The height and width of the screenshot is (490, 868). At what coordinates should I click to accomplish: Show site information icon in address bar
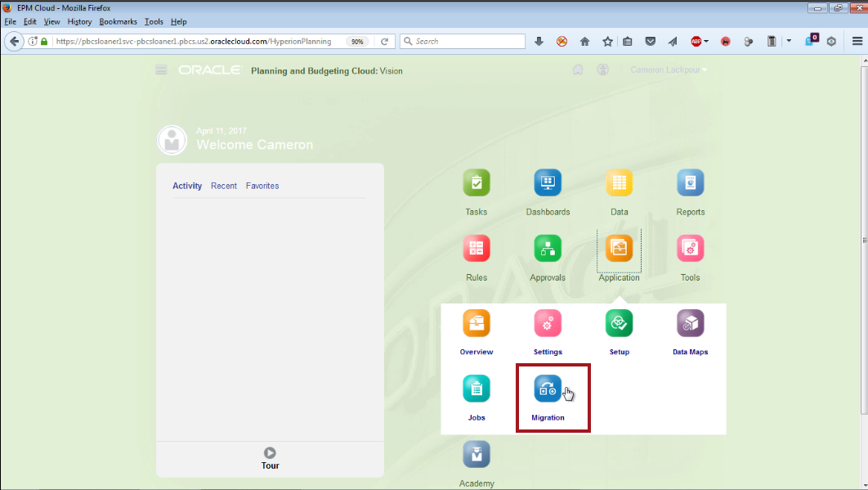click(33, 42)
